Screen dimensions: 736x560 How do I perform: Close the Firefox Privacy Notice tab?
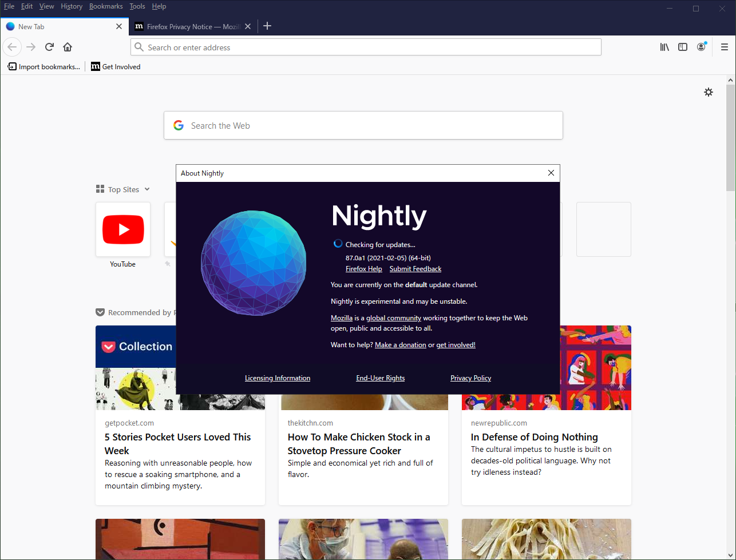[x=247, y=26]
